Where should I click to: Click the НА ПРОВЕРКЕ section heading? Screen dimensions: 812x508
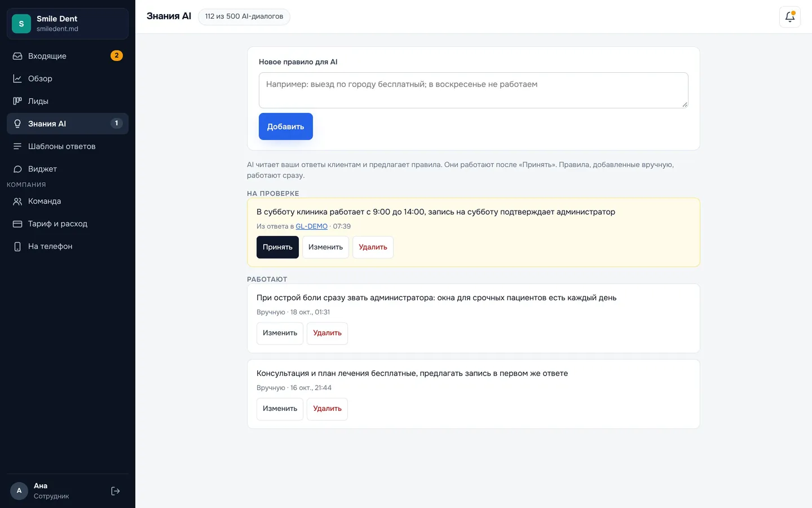(273, 194)
